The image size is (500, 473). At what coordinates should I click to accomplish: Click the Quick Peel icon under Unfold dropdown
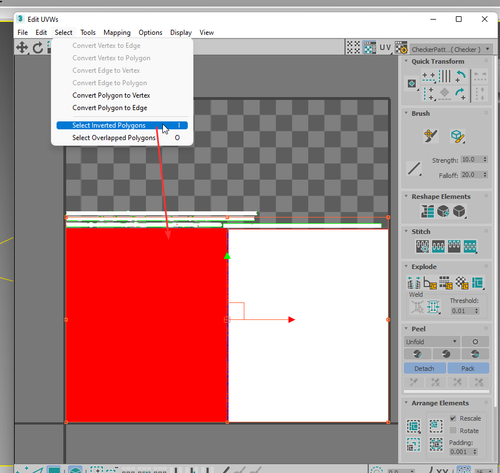(417, 354)
